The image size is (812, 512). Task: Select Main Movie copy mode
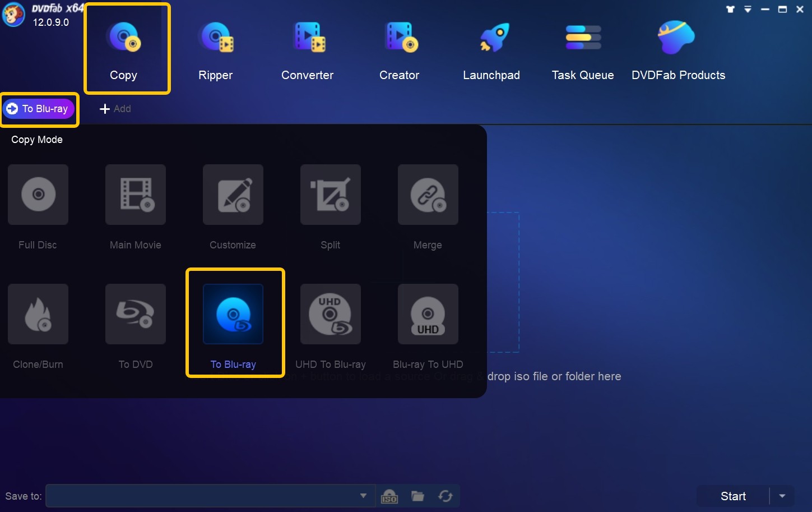point(136,207)
